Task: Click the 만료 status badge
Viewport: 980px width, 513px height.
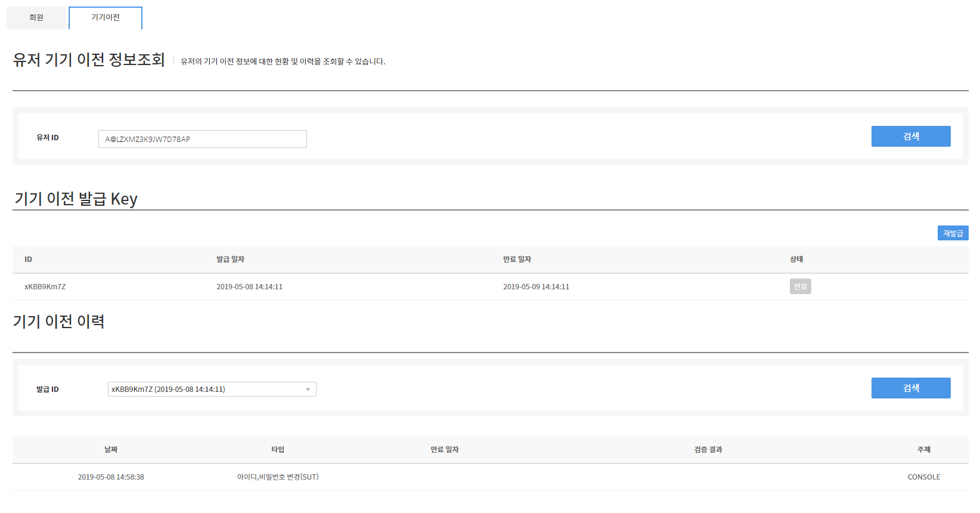Action: click(x=800, y=286)
